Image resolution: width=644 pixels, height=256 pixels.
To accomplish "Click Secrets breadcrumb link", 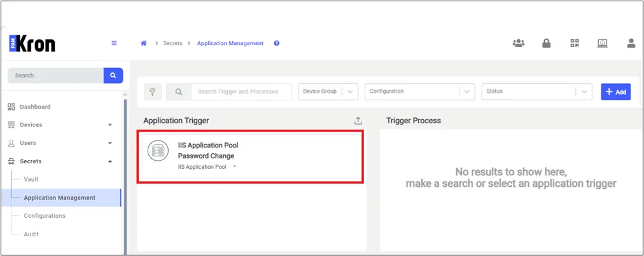I will pos(172,43).
